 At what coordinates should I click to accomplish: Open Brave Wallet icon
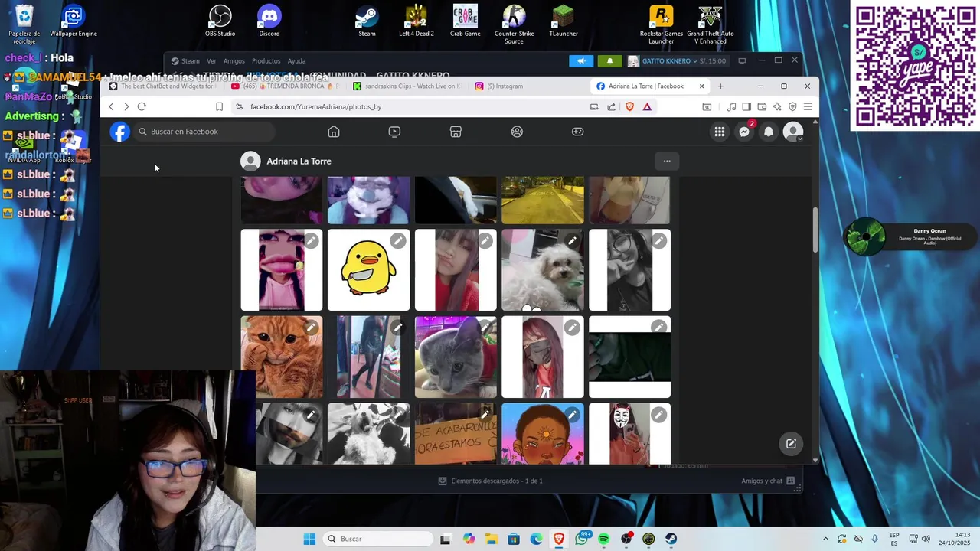tap(762, 107)
